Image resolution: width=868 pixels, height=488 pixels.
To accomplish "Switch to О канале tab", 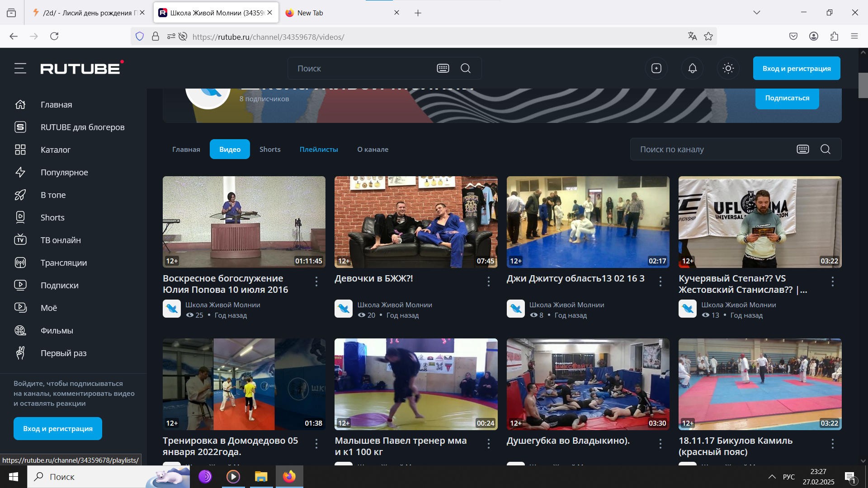I will click(x=373, y=149).
